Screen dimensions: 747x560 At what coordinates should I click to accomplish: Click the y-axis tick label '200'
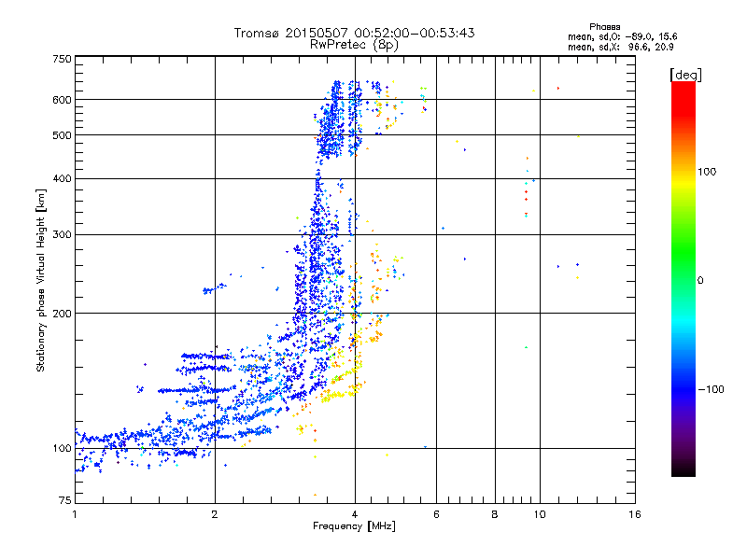tap(62, 314)
